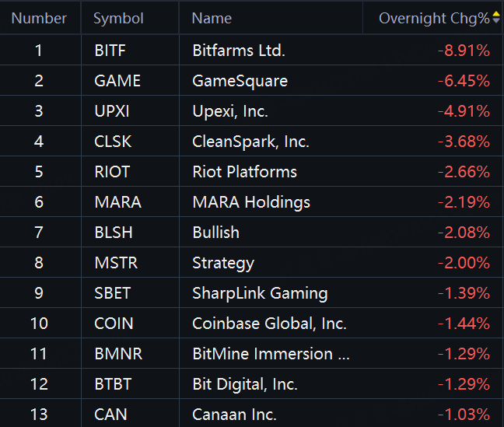Select the RIOT ticker symbol

point(112,172)
